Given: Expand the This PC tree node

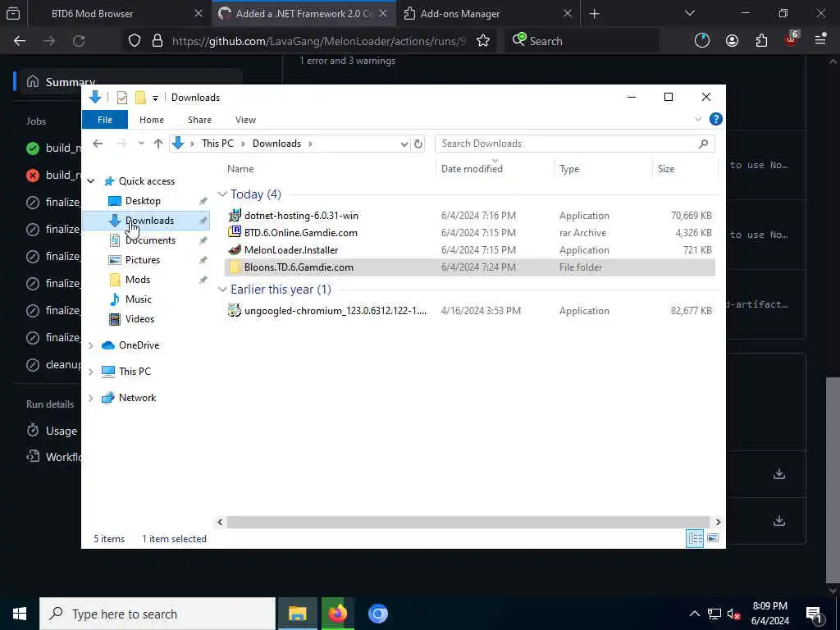Looking at the screenshot, I should click(x=91, y=372).
